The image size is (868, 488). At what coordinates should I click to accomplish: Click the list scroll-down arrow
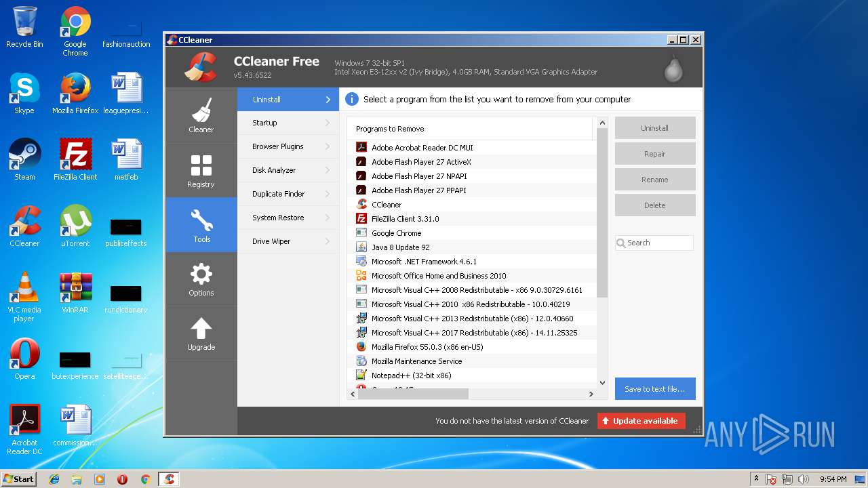point(602,383)
